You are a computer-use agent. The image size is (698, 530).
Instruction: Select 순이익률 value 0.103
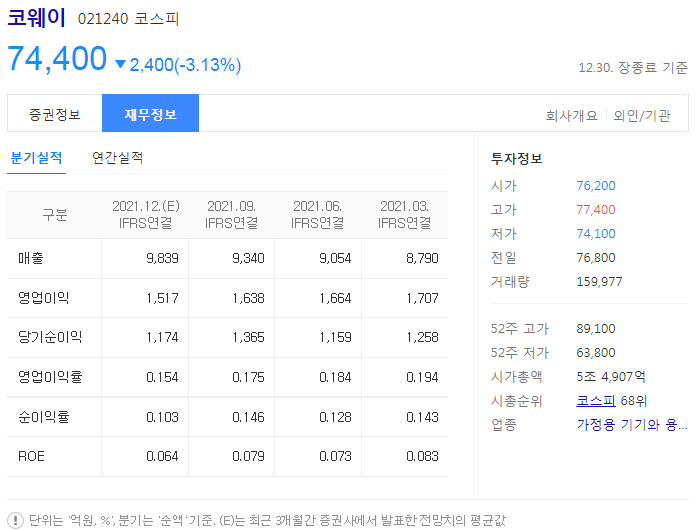pyautogui.click(x=162, y=417)
